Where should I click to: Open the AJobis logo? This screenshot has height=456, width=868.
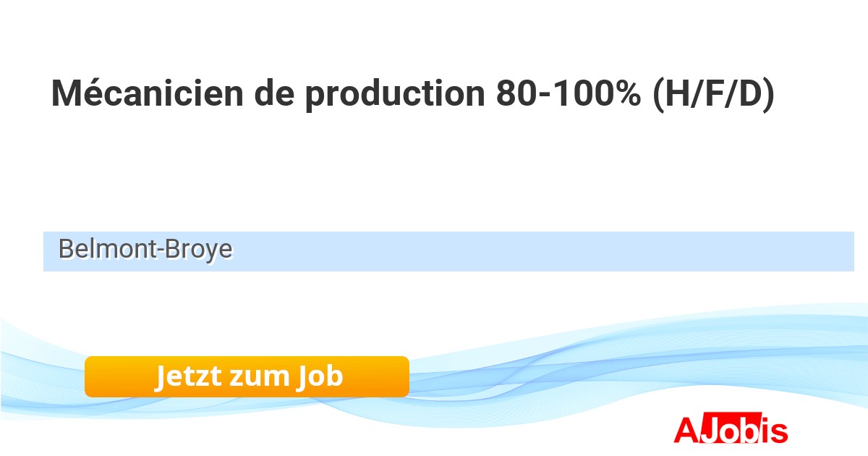point(731,430)
